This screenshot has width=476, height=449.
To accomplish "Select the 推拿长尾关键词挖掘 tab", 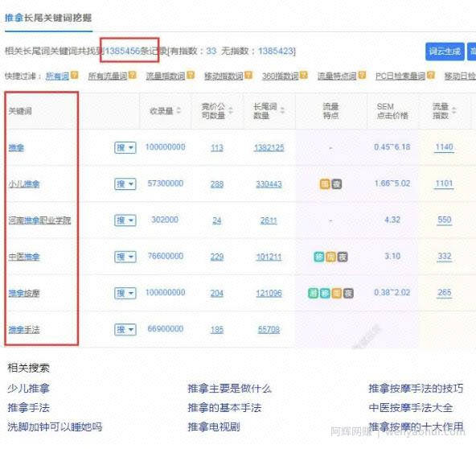I will pyautogui.click(x=48, y=18).
